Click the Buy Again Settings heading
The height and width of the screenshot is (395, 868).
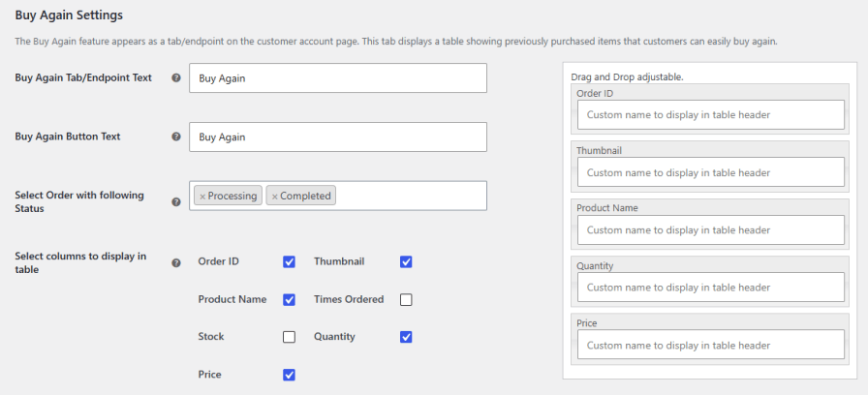69,15
